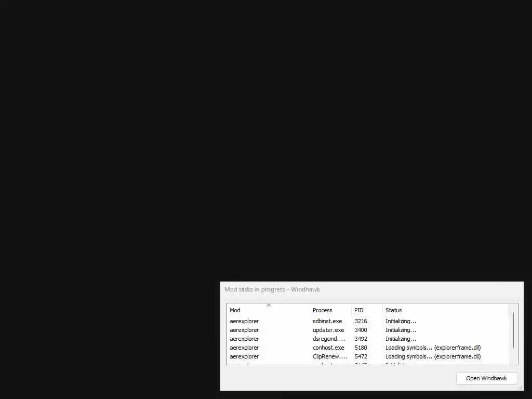Viewport: 532px width, 399px height.
Task: Select aerexplorer mod in conhost.exe row
Action: (x=244, y=348)
